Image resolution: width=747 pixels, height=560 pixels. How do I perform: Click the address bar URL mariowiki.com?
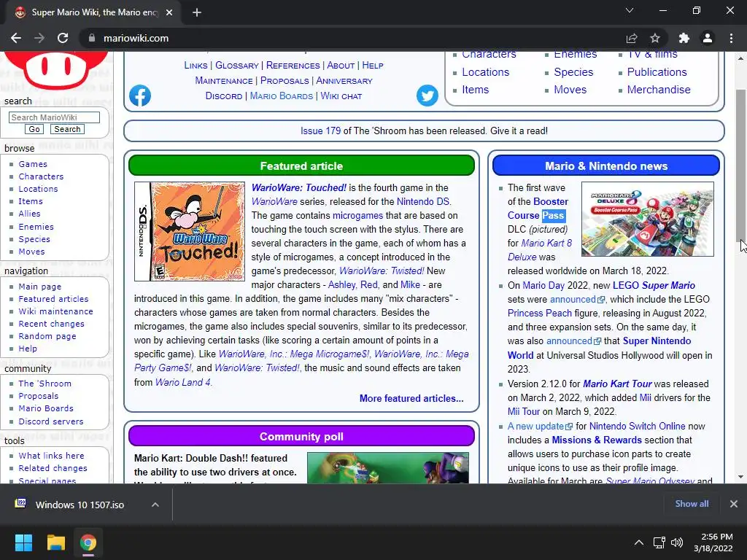click(136, 38)
